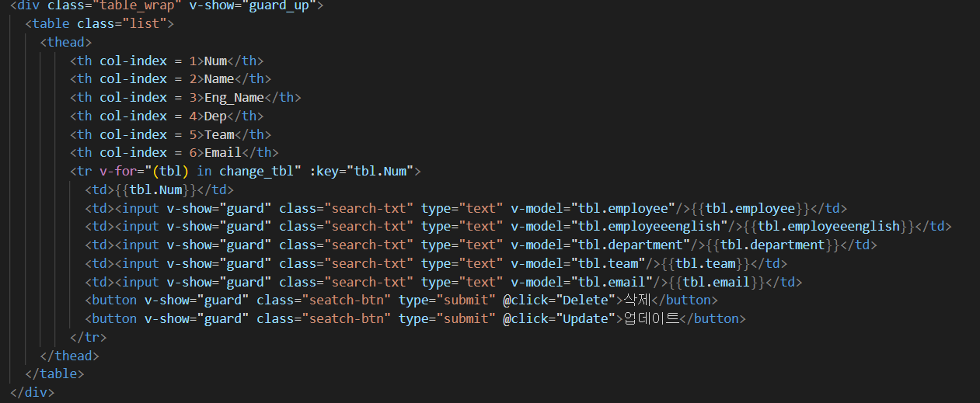980x403 pixels.
Task: Click the 'Num' header cell text
Action: pos(215,61)
